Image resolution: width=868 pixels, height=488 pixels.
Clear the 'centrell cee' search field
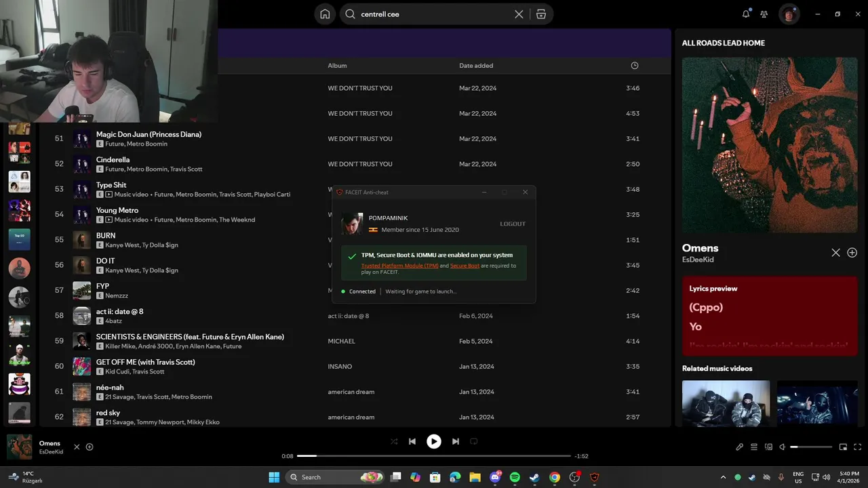click(x=519, y=14)
